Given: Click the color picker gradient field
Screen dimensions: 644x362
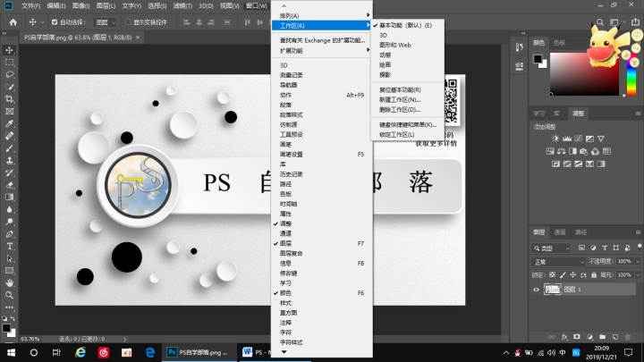Looking at the screenshot, I should pos(584,74).
